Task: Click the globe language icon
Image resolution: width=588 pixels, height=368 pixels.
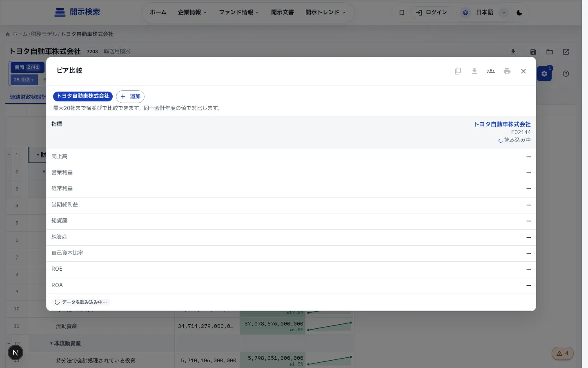Action: pos(465,13)
